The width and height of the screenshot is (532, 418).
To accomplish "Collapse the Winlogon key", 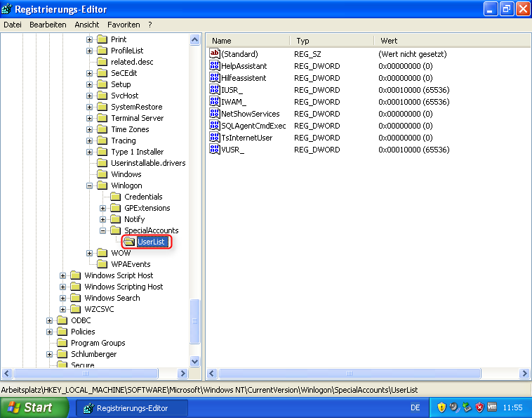I will coord(89,185).
